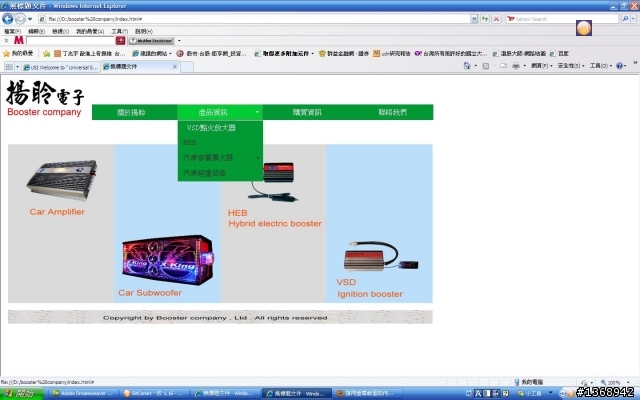This screenshot has width=640, height=400.
Task: Click the Quick Tabs grid icon
Action: 9,67
